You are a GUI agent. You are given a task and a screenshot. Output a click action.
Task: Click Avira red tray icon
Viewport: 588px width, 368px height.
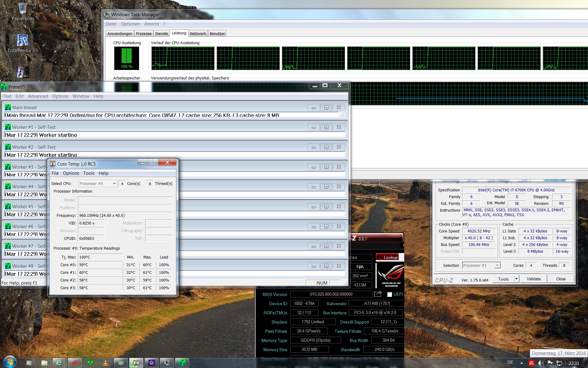click(x=532, y=363)
